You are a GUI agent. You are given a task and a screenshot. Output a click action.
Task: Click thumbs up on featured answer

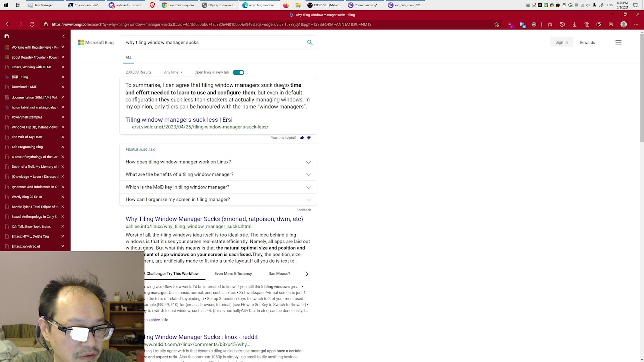302,138
